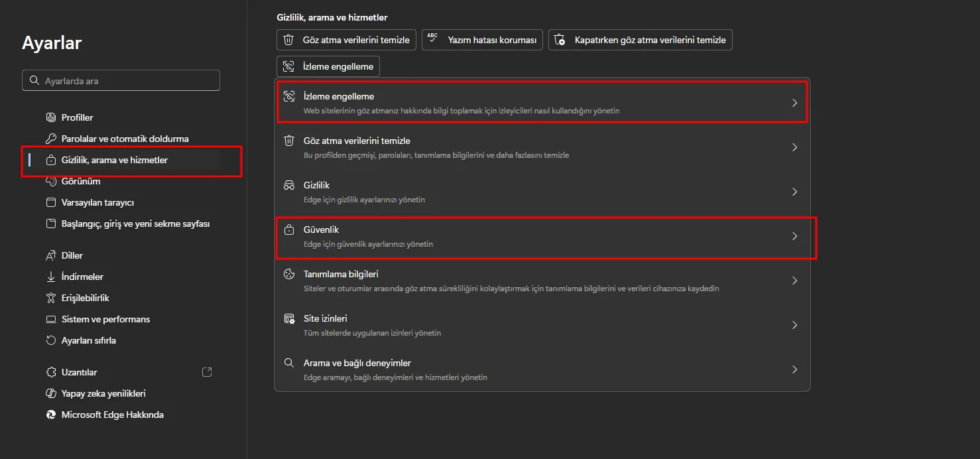
Task: Click the Profiller icon in sidebar
Action: [x=51, y=117]
